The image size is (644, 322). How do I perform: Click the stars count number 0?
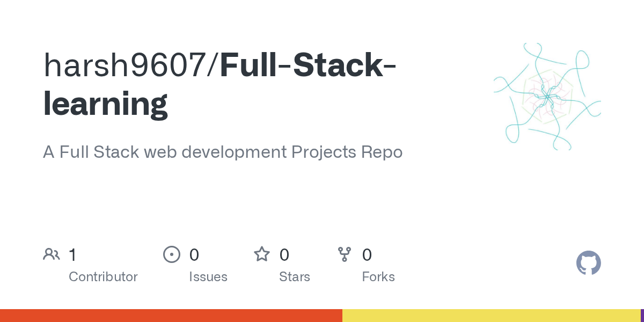284,255
